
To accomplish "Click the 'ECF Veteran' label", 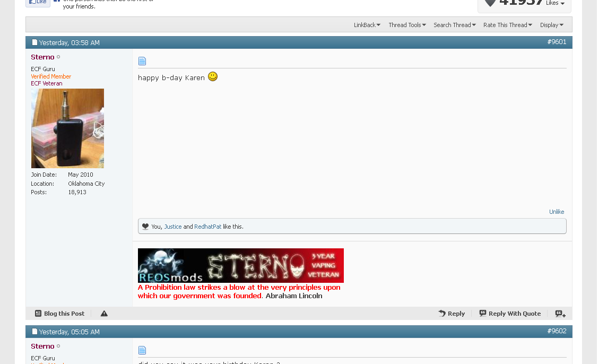I will click(47, 83).
